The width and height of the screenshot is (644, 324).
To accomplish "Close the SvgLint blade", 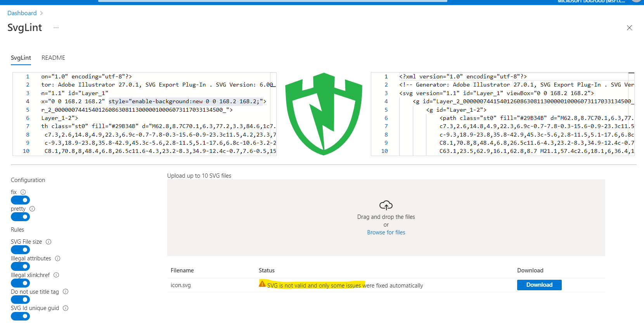I will tap(629, 28).
